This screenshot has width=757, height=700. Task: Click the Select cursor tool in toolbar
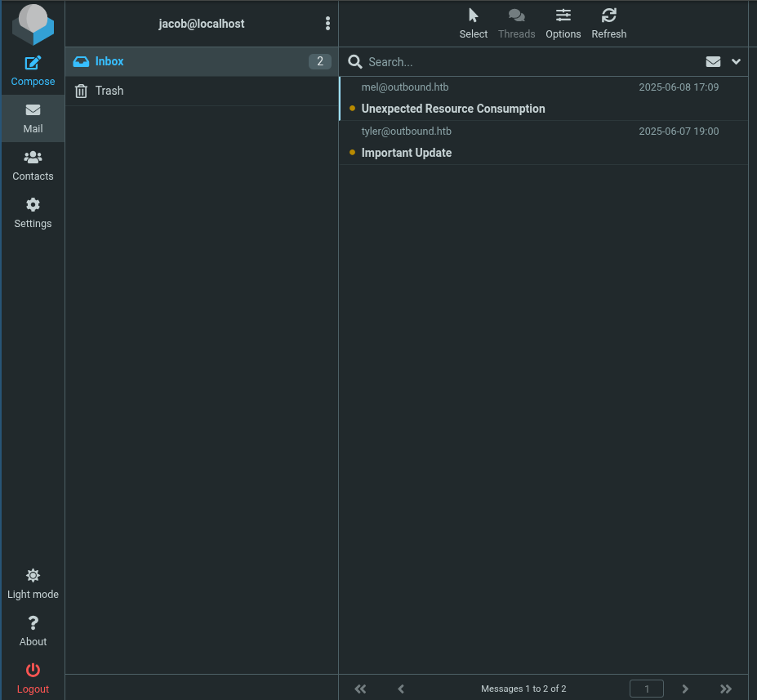[473, 16]
